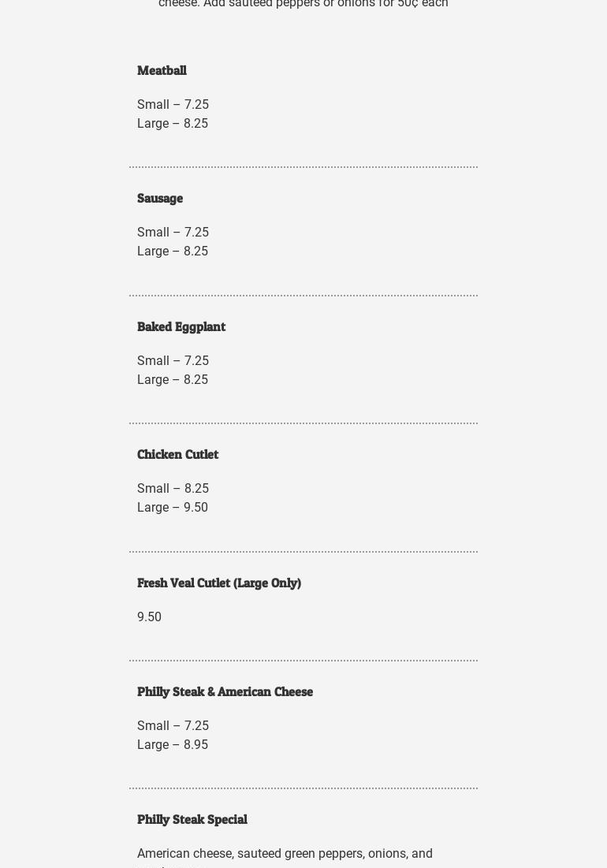Select Philly Steak & American Cheese Large 8.95

173,745
